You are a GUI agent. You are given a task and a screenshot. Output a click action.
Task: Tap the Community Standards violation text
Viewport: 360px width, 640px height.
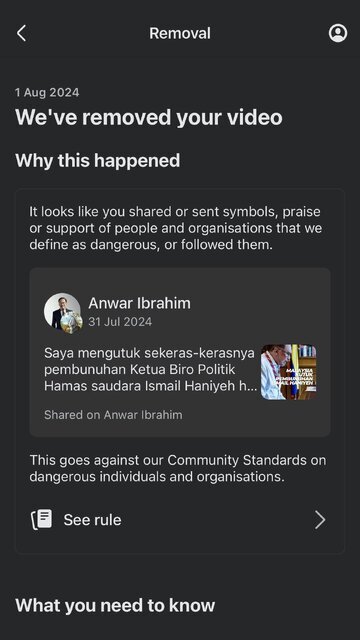[x=178, y=468]
